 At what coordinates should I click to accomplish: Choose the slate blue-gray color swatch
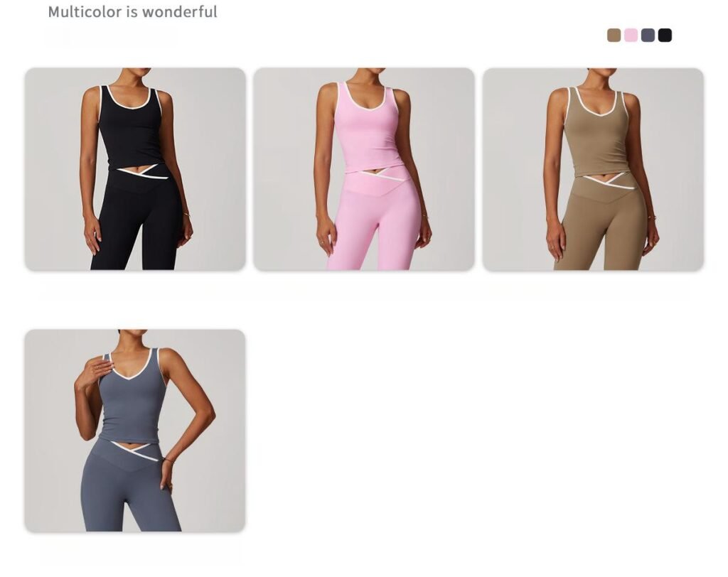pos(648,36)
